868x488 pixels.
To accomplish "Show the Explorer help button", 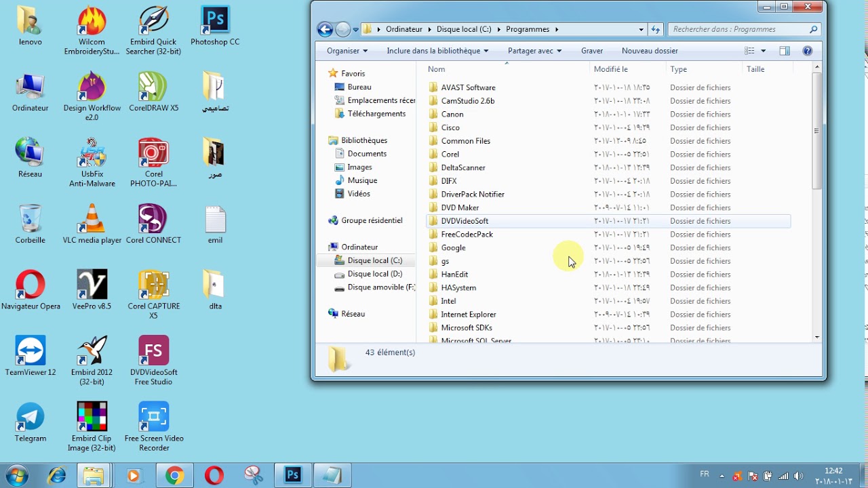I will tap(807, 51).
